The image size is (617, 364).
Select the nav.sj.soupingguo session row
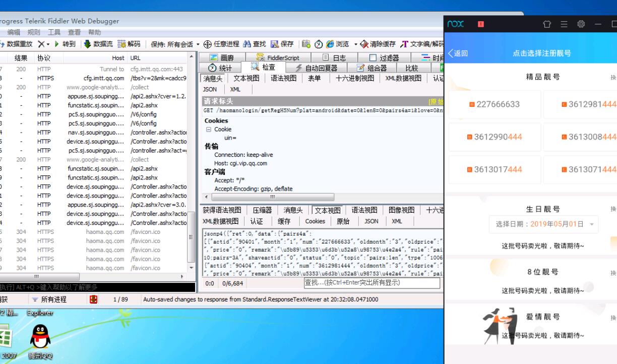click(x=95, y=133)
